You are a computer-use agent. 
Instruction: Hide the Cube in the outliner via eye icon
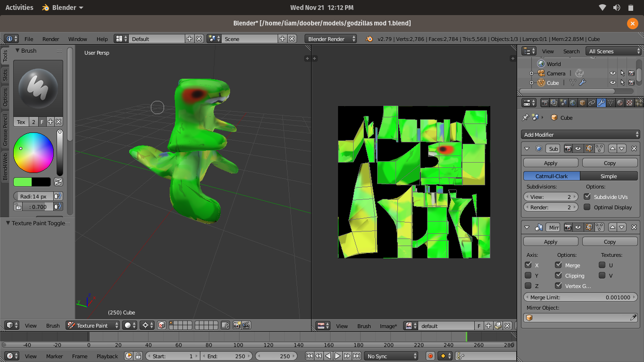pos(612,83)
